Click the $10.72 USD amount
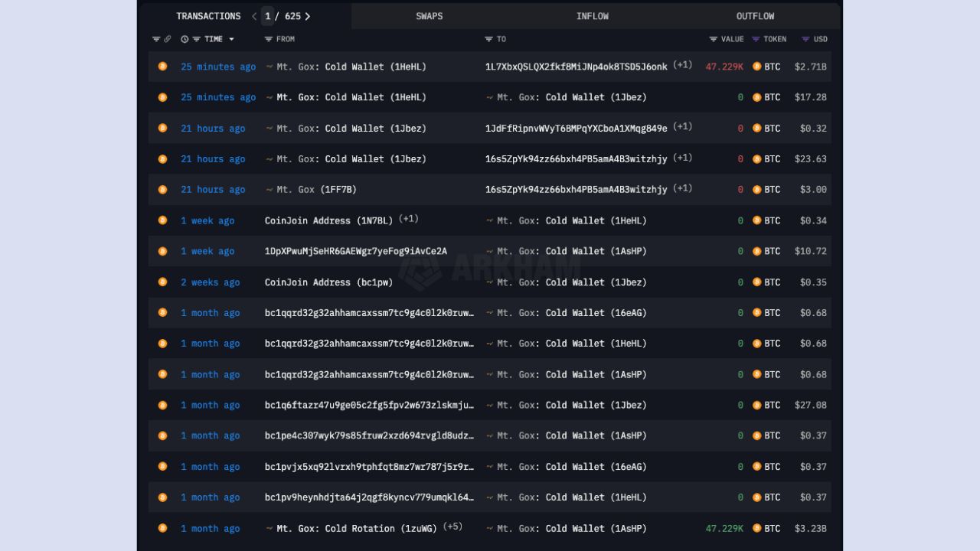This screenshot has width=980, height=551. coord(810,251)
